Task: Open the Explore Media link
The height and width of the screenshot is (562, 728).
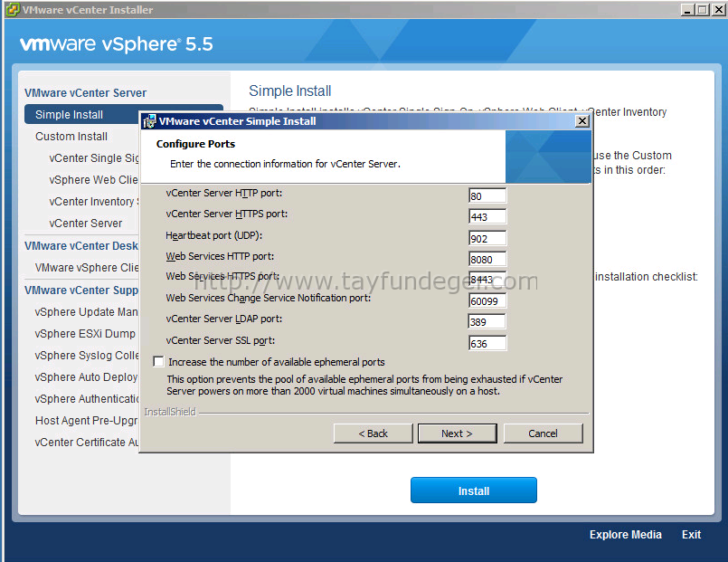Action: (626, 535)
